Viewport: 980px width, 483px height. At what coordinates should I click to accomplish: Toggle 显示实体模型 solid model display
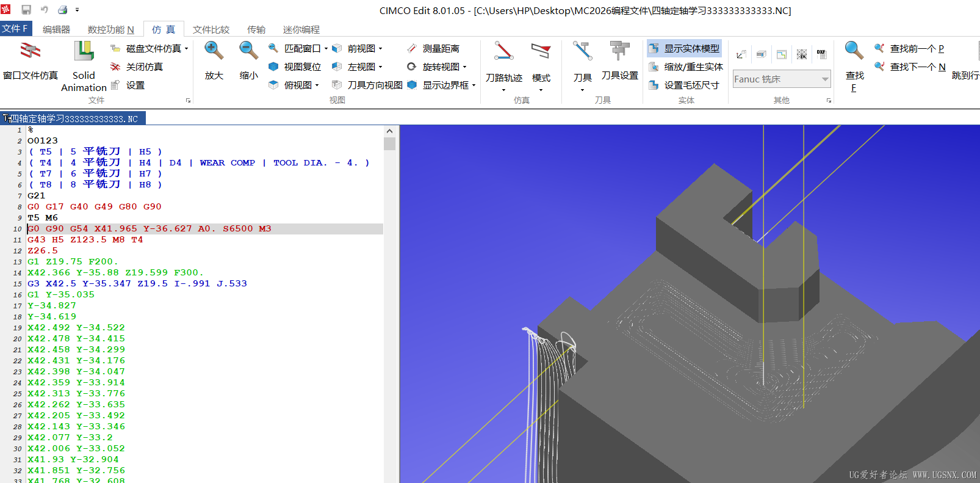pos(685,48)
